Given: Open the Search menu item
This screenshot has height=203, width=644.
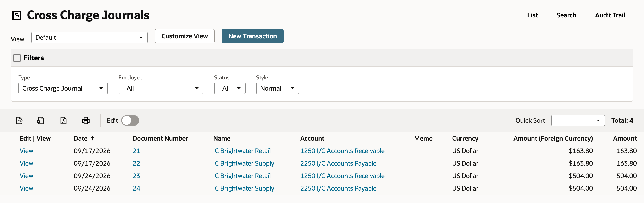Looking at the screenshot, I should click(x=566, y=15).
